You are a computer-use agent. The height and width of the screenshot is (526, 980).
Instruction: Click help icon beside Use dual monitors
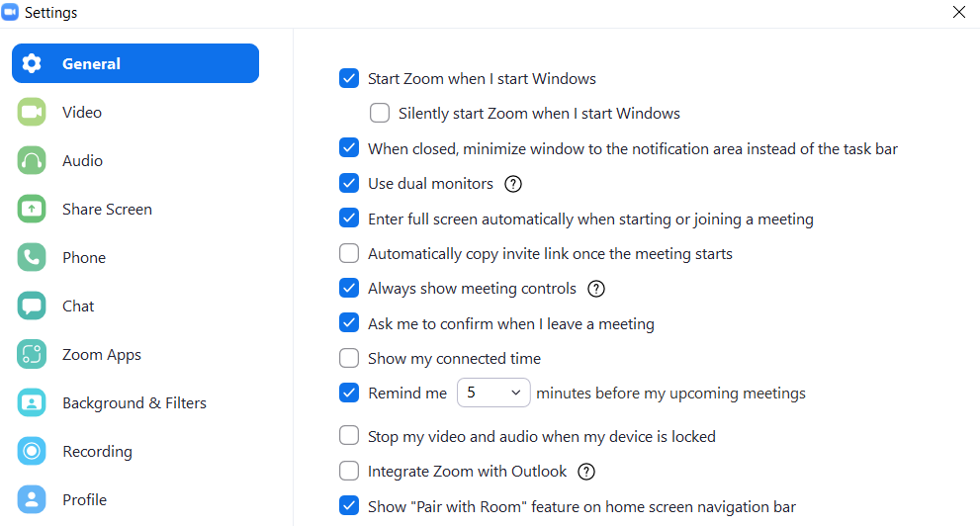pyautogui.click(x=513, y=184)
